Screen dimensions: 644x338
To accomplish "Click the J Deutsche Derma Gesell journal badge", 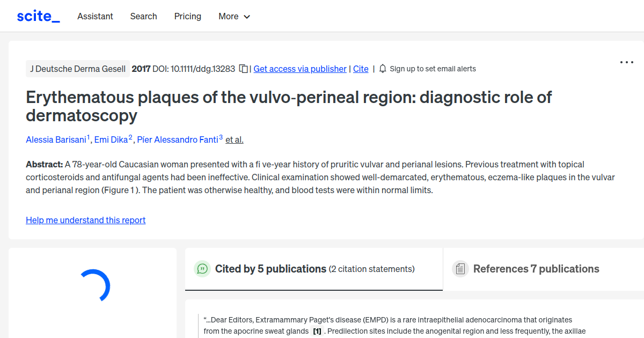I will [x=77, y=69].
